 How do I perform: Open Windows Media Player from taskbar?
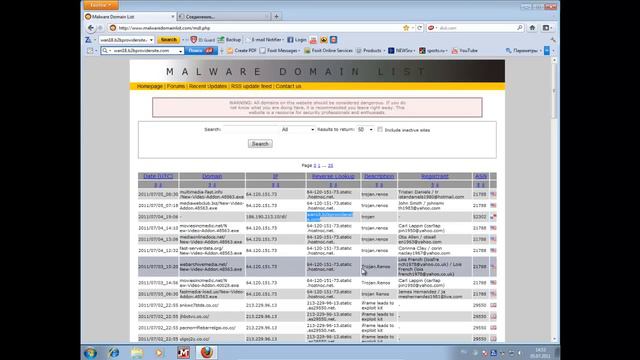pos(160,353)
